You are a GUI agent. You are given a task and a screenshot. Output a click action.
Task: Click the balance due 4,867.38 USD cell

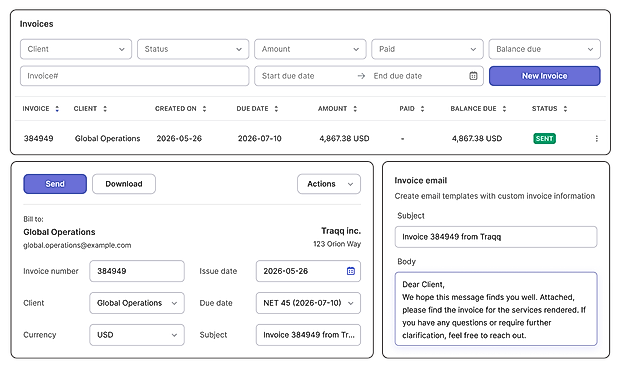pos(477,139)
